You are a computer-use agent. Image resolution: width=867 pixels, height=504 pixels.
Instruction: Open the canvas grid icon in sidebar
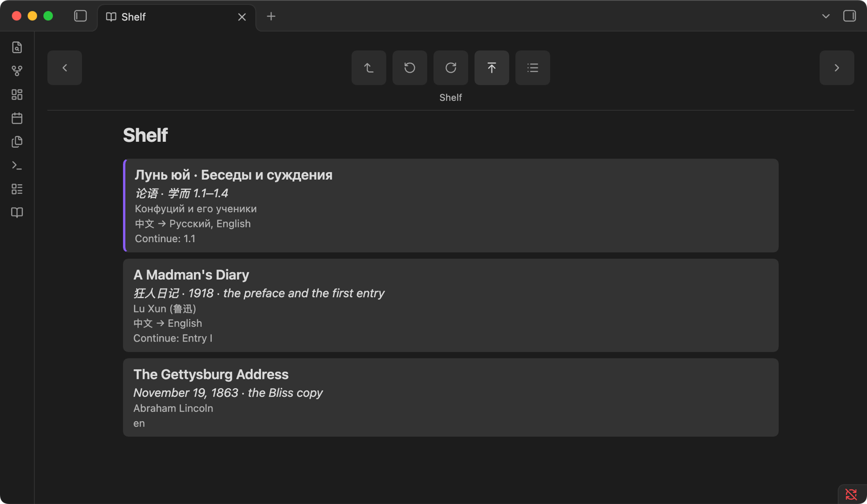(x=17, y=95)
